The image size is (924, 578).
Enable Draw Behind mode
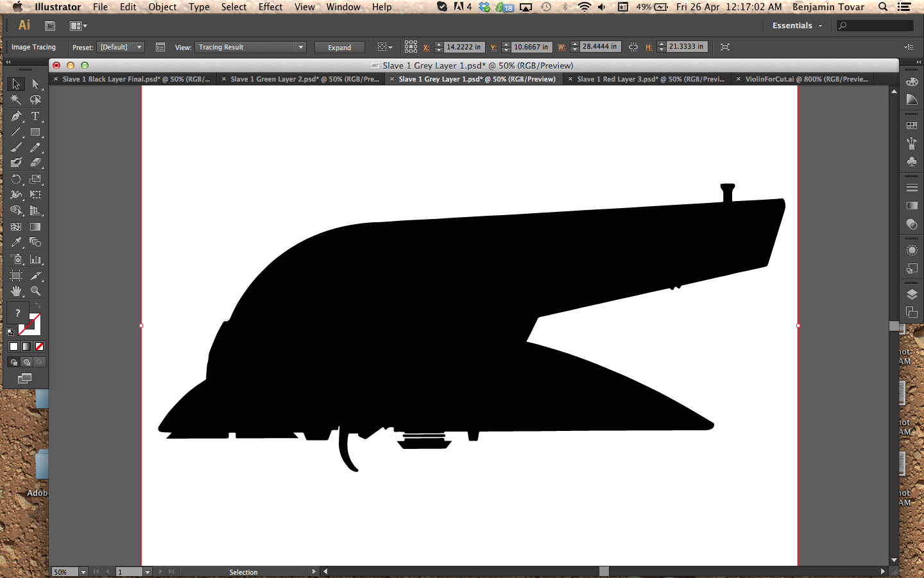(x=26, y=362)
